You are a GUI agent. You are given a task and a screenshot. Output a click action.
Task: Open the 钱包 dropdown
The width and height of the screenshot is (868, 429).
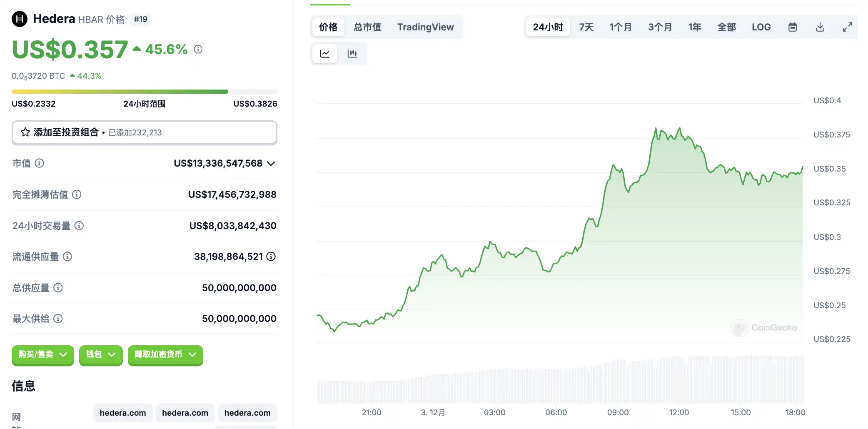coord(101,354)
